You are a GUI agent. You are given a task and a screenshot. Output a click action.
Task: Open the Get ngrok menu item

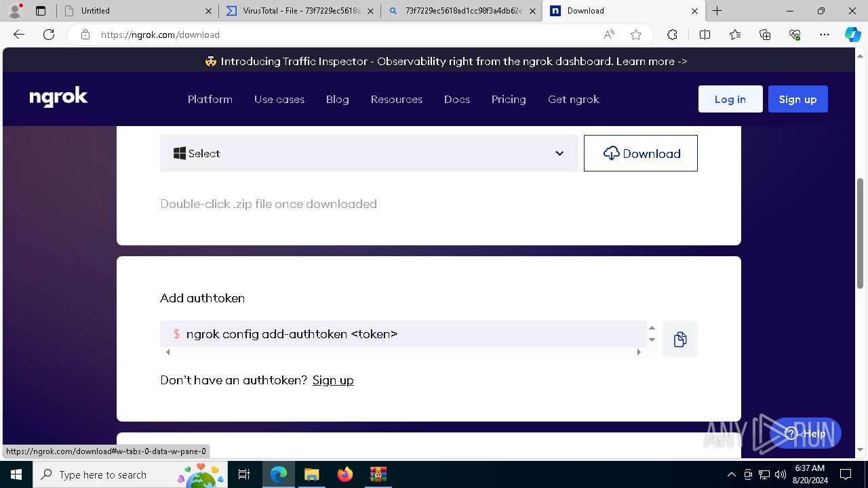[574, 99]
